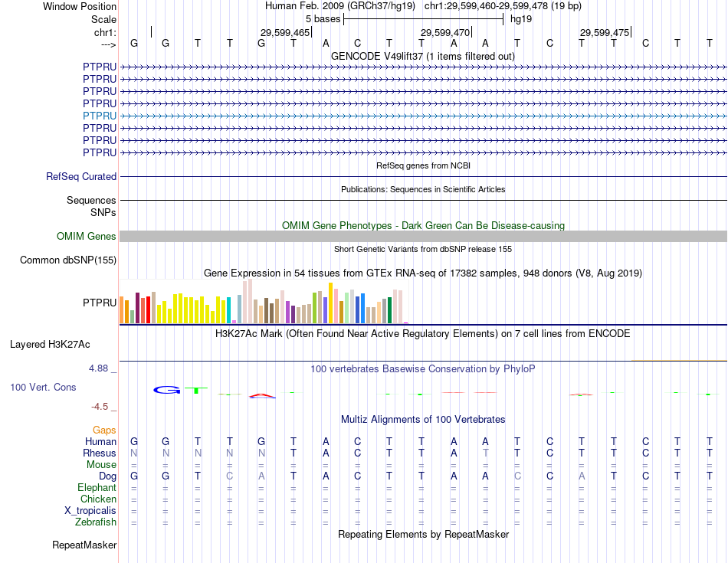
Task: Click the "RefSeq genes from NCBI" title
Action: (423, 165)
